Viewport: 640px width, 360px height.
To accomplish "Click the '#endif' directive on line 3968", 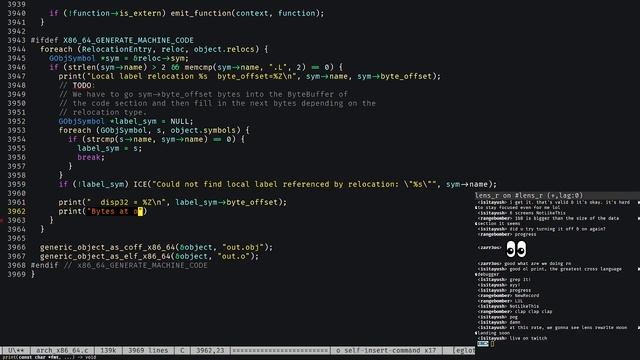I will (x=44, y=265).
